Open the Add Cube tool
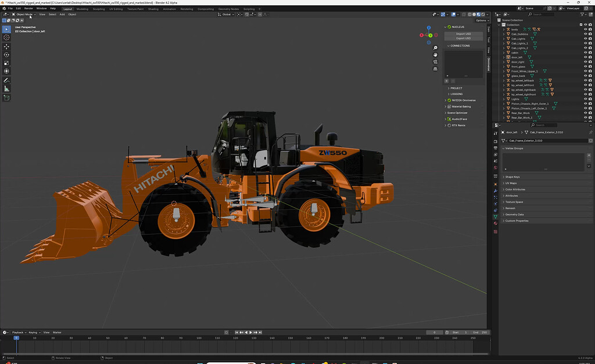This screenshot has height=364, width=595. coord(6,97)
